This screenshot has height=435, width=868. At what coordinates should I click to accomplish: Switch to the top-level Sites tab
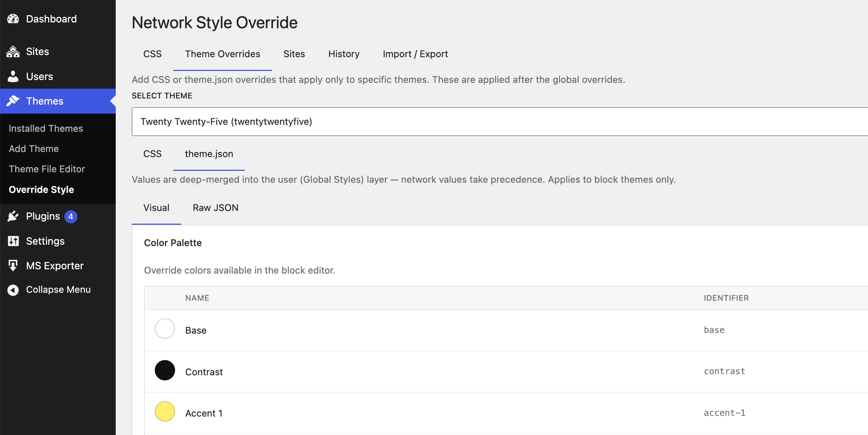pos(294,54)
